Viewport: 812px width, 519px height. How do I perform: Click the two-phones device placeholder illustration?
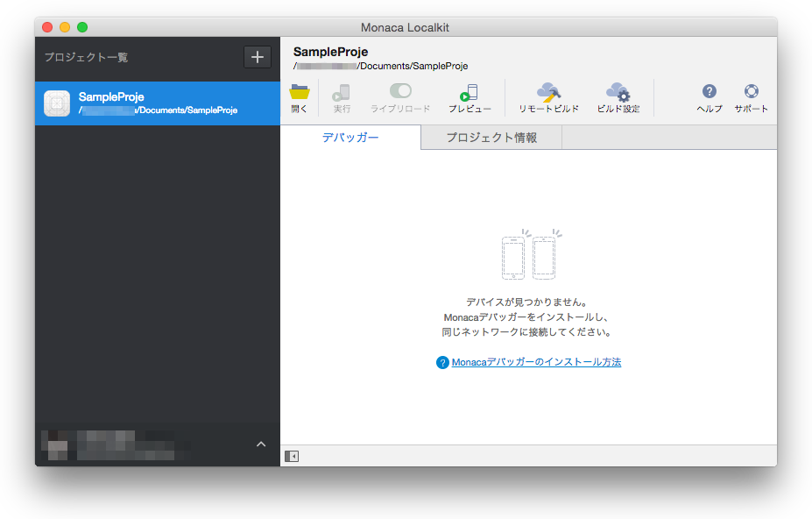pos(531,256)
